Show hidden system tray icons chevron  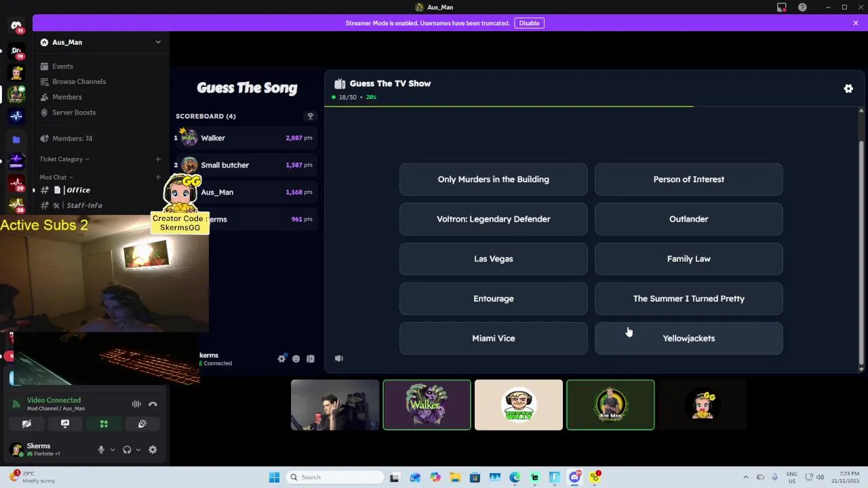745,477
